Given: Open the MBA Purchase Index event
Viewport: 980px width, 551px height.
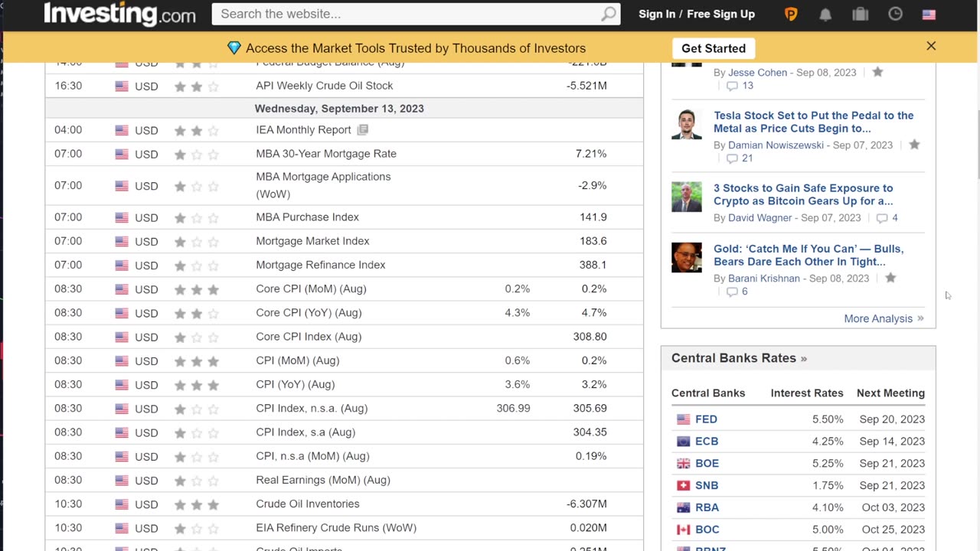Looking at the screenshot, I should point(307,217).
